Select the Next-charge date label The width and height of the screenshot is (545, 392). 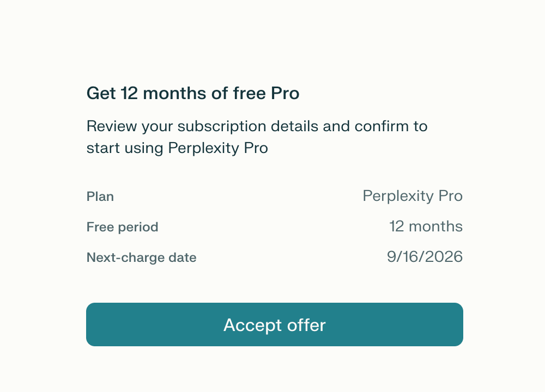tap(141, 258)
